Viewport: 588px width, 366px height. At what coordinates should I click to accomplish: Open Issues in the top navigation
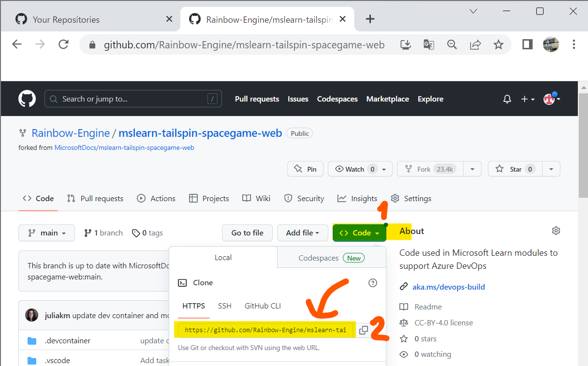pos(298,99)
